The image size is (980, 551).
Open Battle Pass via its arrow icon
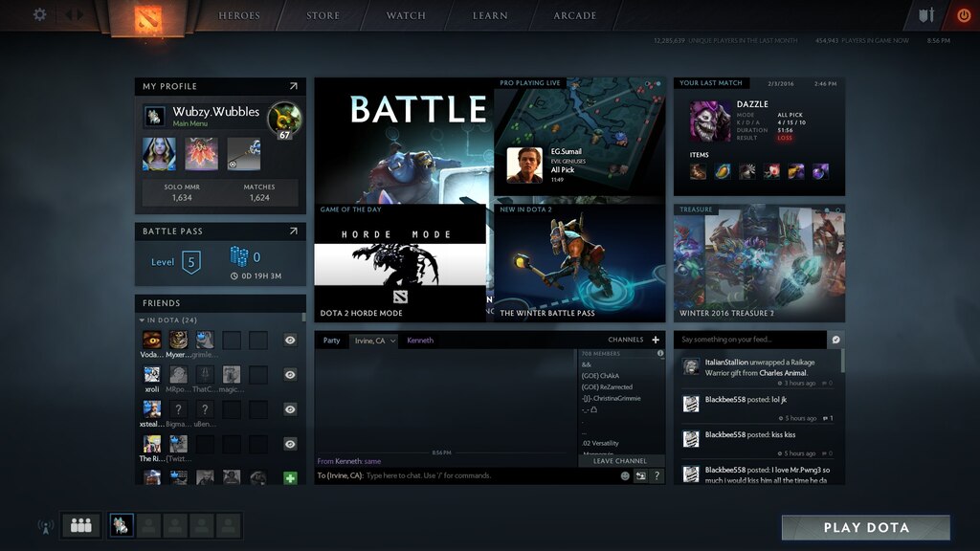pos(293,231)
